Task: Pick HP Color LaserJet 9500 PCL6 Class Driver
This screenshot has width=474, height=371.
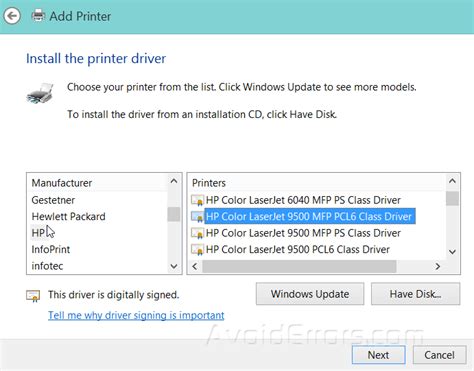Action: (x=298, y=249)
